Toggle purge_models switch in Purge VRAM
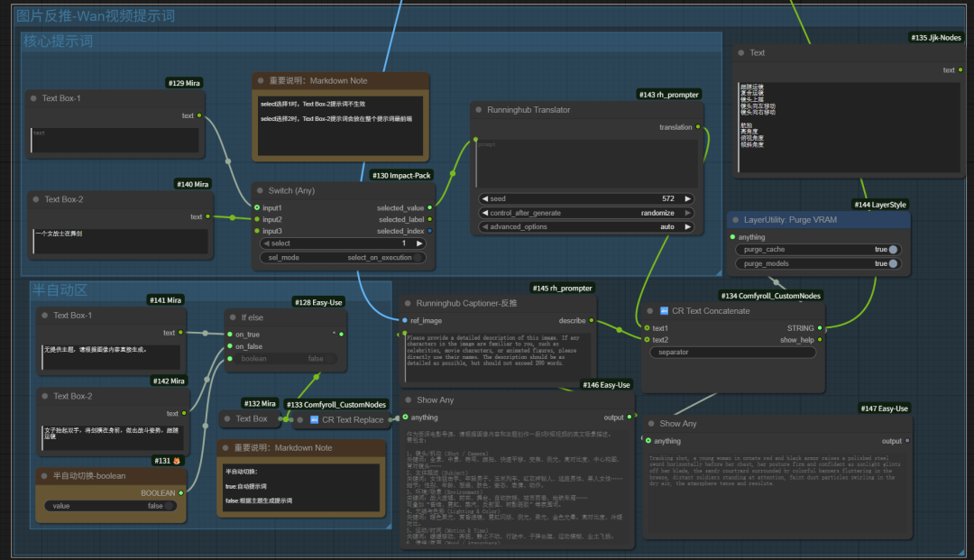974x560 pixels. coord(893,264)
